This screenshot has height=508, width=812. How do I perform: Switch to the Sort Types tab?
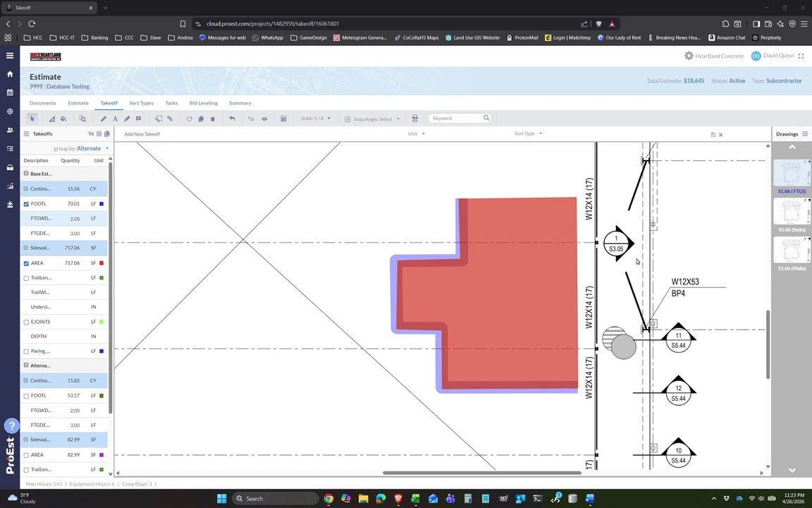(x=141, y=103)
